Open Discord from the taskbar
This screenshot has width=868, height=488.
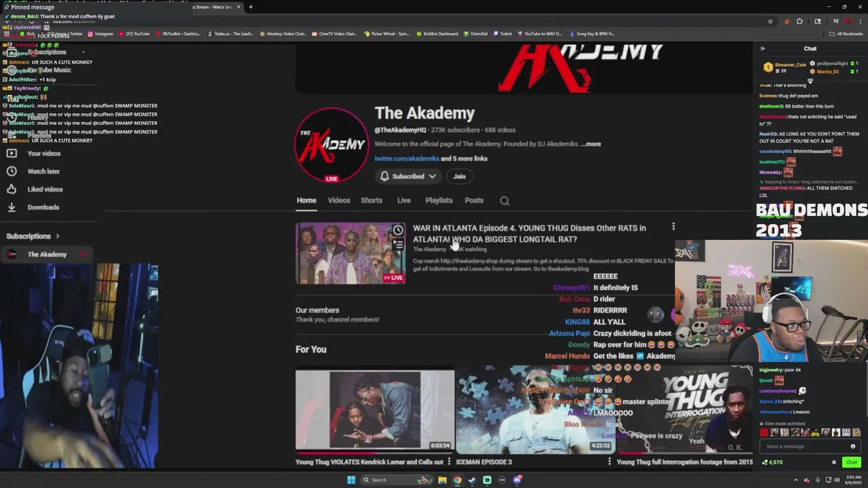point(517,480)
